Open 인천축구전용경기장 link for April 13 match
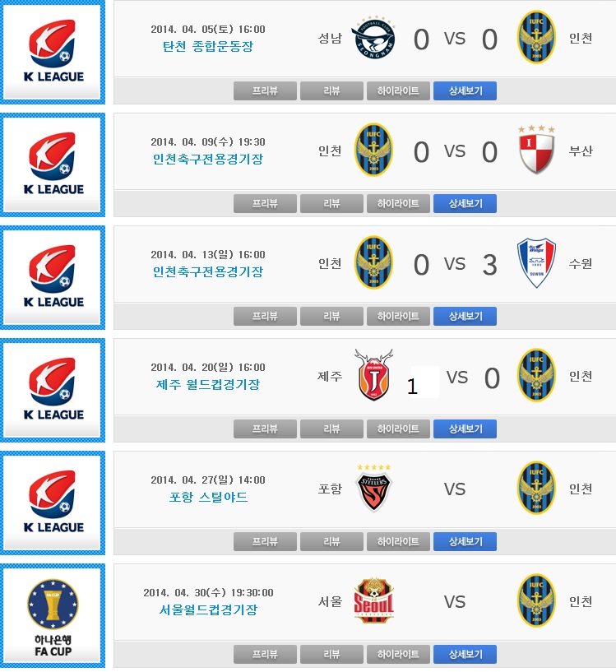This screenshot has width=616, height=672. [208, 271]
